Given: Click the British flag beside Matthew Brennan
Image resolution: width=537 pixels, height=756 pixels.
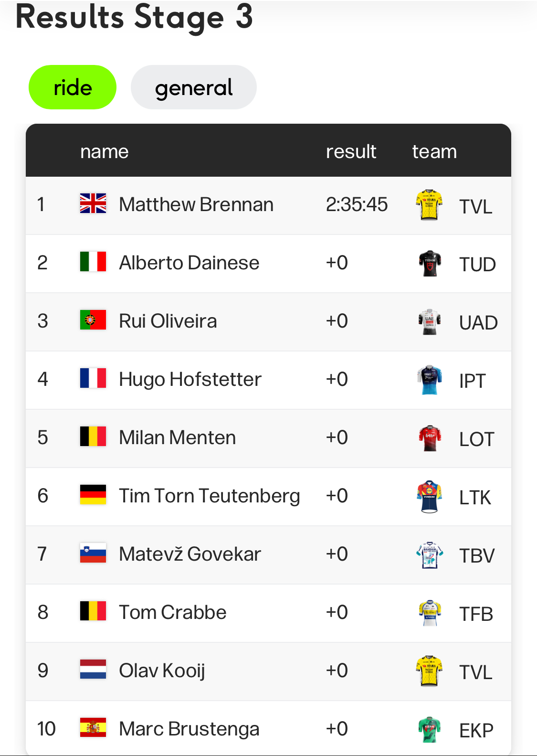Looking at the screenshot, I should coord(93,203).
